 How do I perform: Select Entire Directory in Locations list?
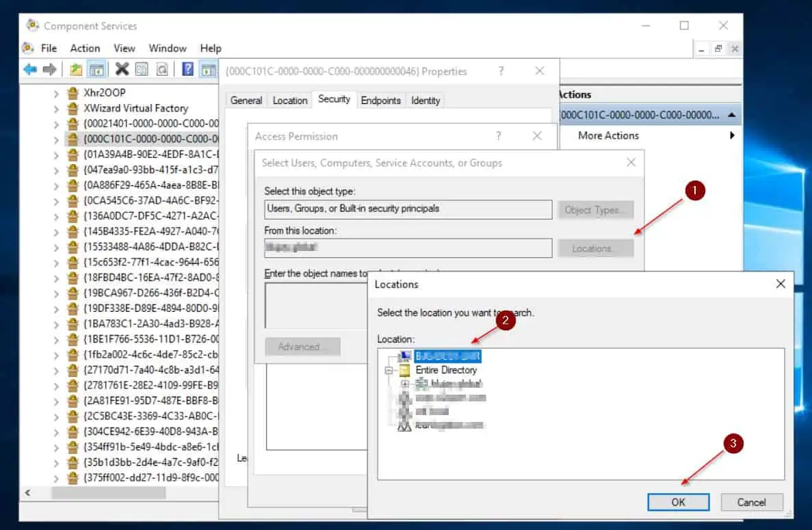click(x=446, y=370)
